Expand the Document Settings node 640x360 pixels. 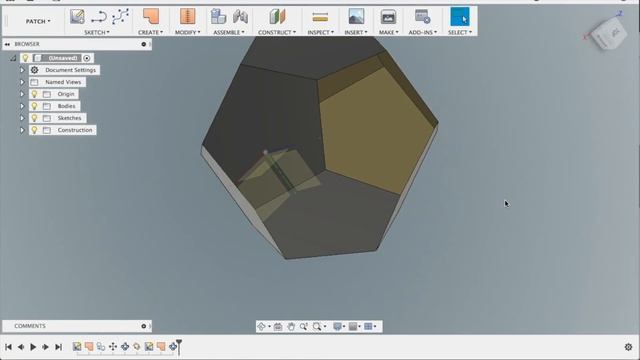pyautogui.click(x=22, y=70)
